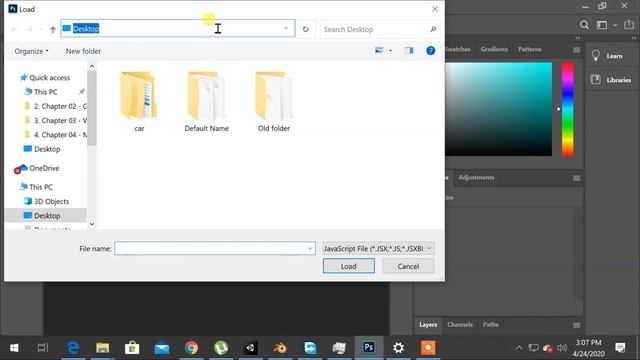
Task: Open the notification center icon
Action: click(620, 348)
